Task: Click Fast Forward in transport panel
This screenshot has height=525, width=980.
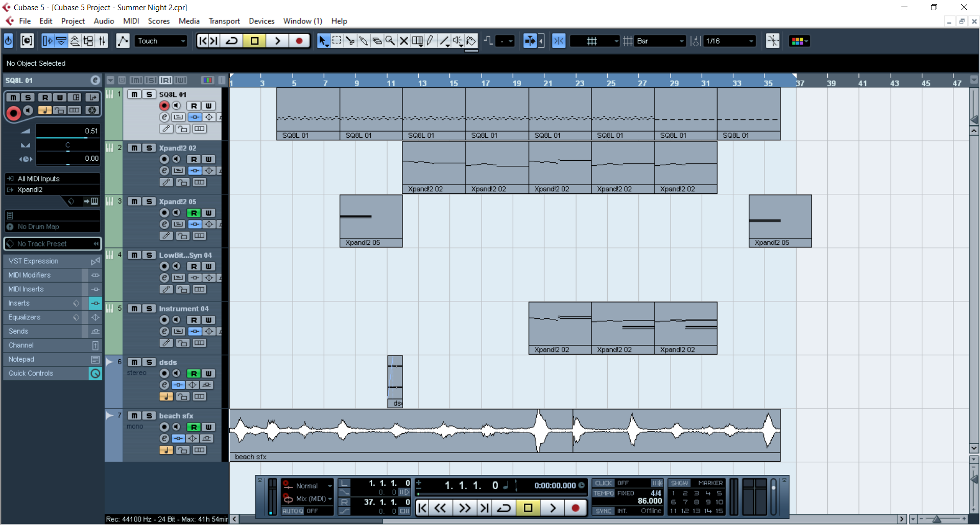Action: [x=465, y=508]
